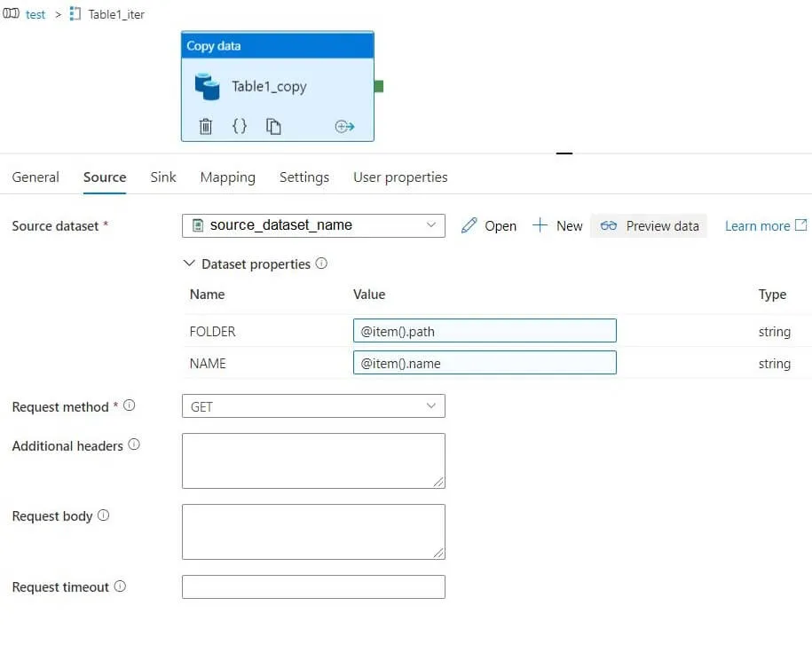Open the User properties tab
812x645 pixels.
[x=400, y=177]
